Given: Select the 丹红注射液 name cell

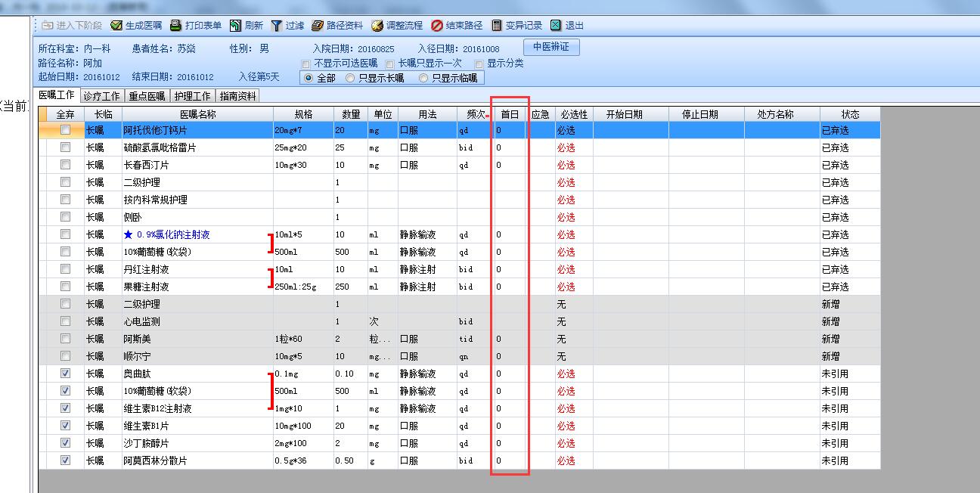Looking at the screenshot, I should (197, 269).
